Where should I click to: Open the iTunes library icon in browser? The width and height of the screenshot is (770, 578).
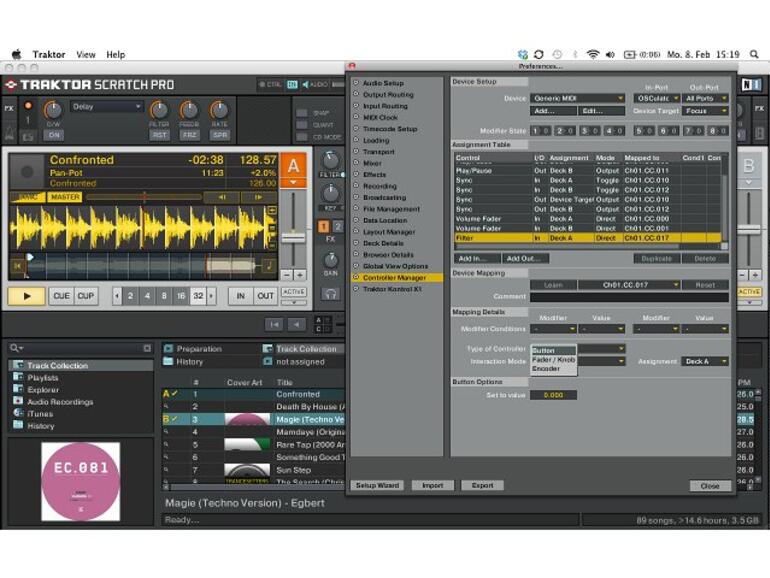pos(18,414)
